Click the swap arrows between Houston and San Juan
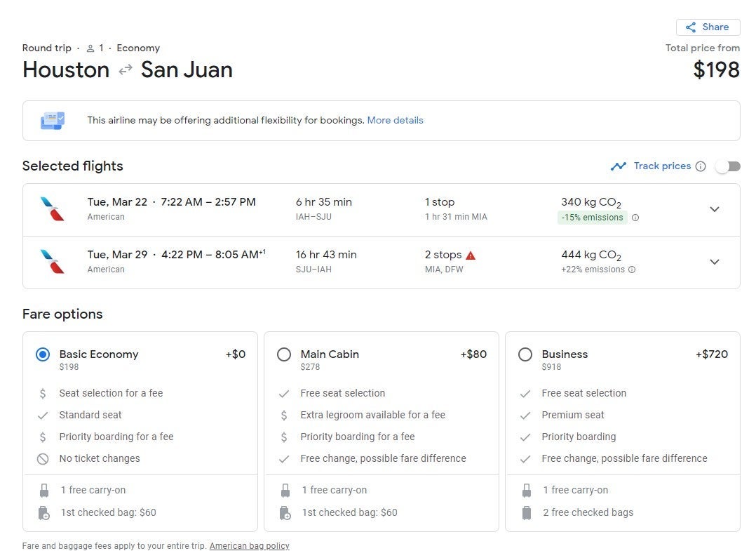 tap(125, 70)
